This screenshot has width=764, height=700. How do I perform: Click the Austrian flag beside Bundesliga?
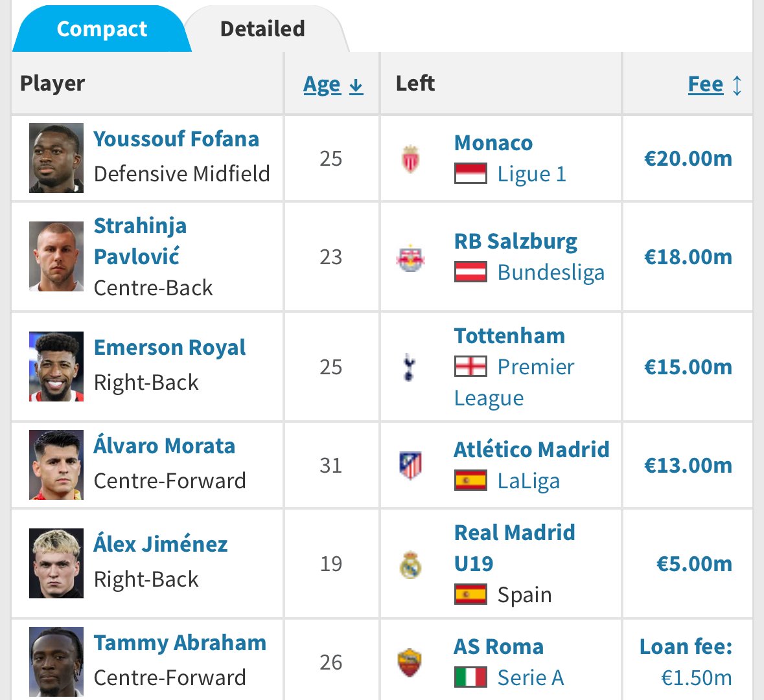pyautogui.click(x=470, y=271)
